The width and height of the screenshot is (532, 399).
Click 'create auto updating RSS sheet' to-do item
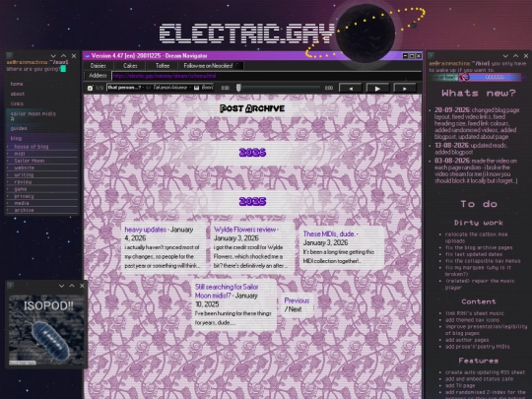point(485,372)
